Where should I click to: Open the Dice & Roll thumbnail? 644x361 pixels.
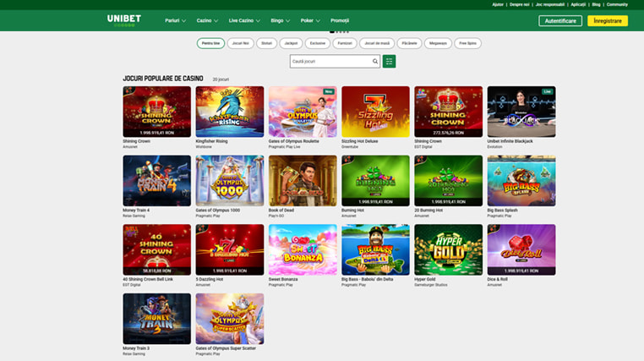point(521,249)
